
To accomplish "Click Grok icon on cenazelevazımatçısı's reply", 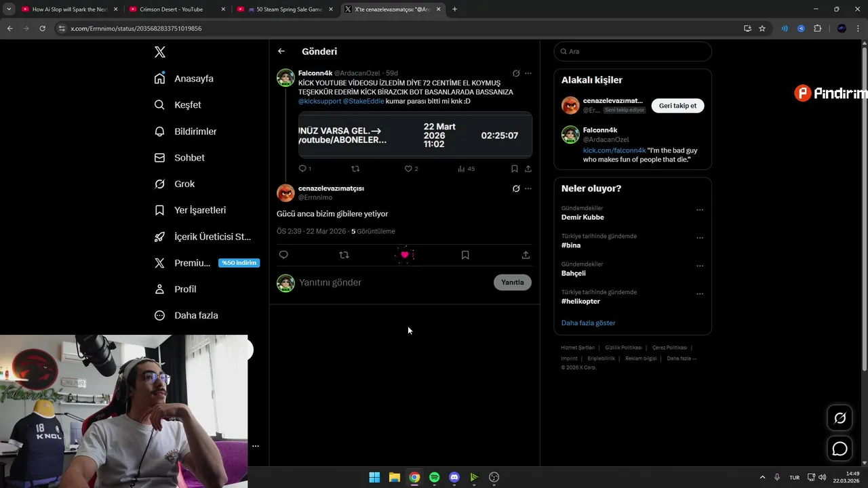I will coord(516,188).
